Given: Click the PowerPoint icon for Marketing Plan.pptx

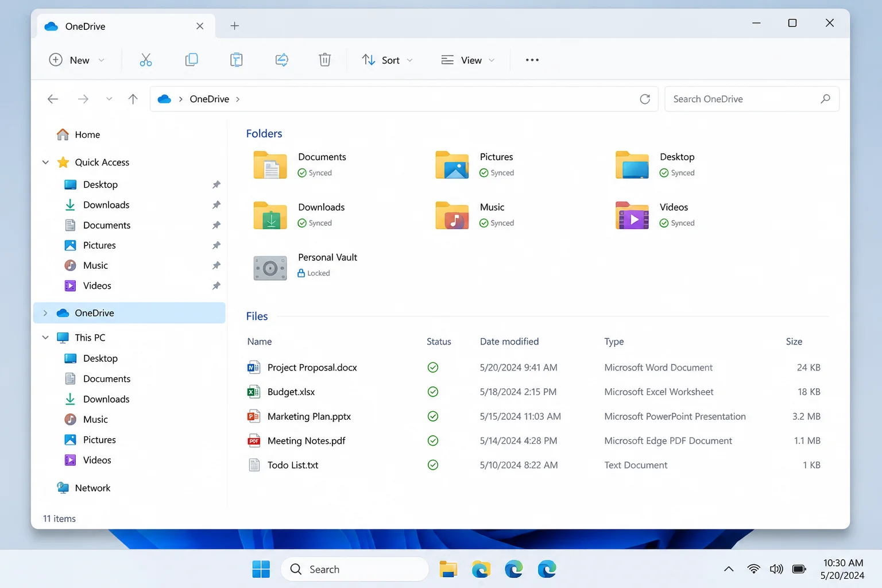Looking at the screenshot, I should click(253, 416).
